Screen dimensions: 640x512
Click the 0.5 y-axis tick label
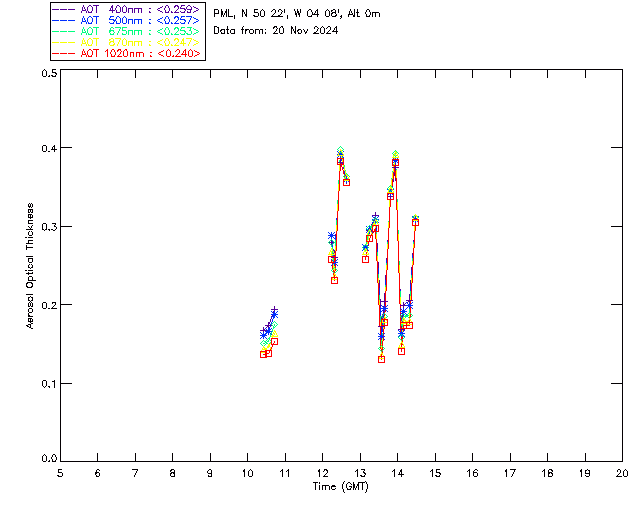coord(49,73)
